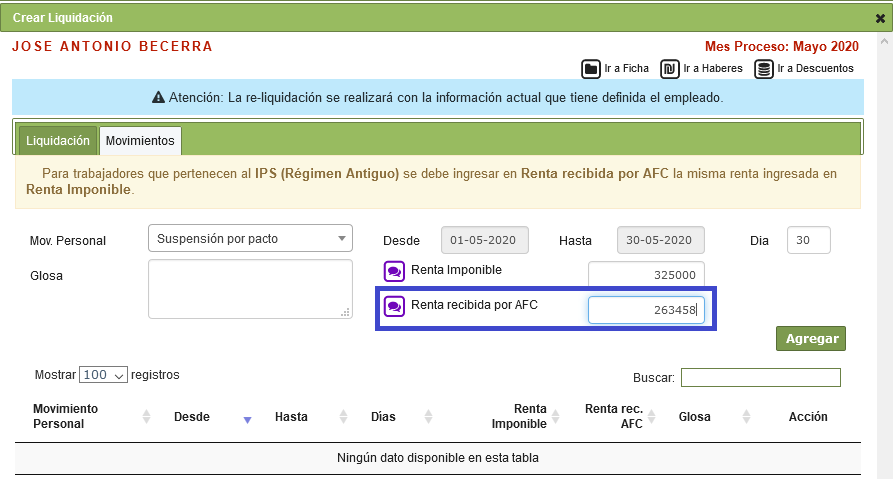
Task: Click the Dia number field
Action: pyautogui.click(x=808, y=240)
